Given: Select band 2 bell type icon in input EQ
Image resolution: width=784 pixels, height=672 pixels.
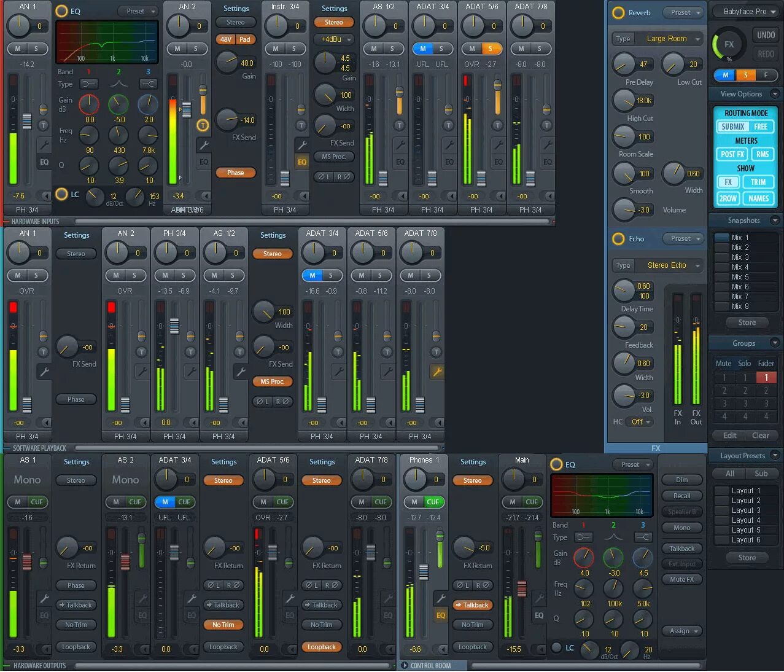Looking at the screenshot, I should (x=118, y=84).
